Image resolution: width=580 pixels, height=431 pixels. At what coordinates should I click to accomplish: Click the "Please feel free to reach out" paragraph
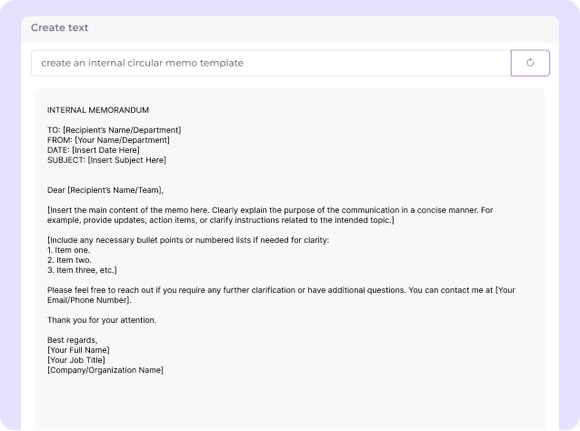pyautogui.click(x=281, y=295)
